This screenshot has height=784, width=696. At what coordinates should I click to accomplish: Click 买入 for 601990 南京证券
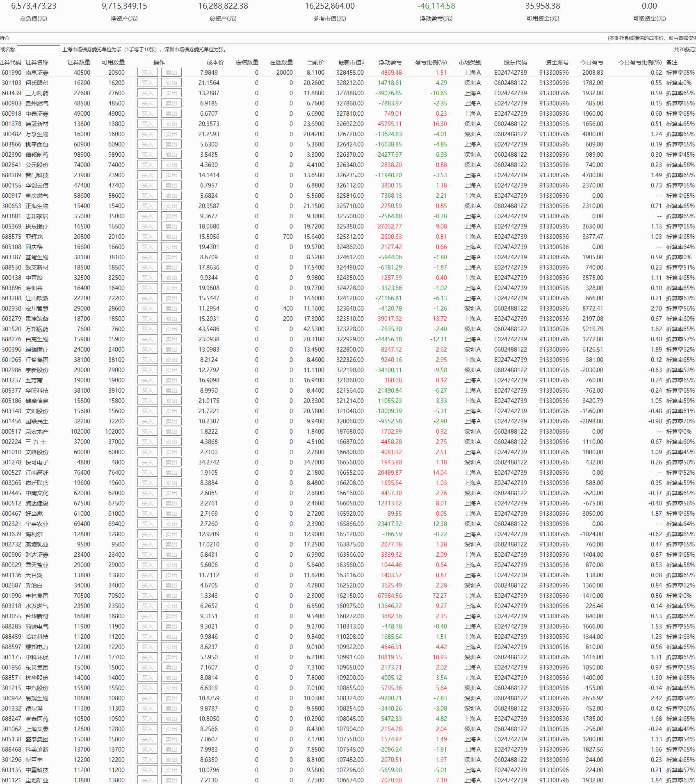click(x=148, y=73)
